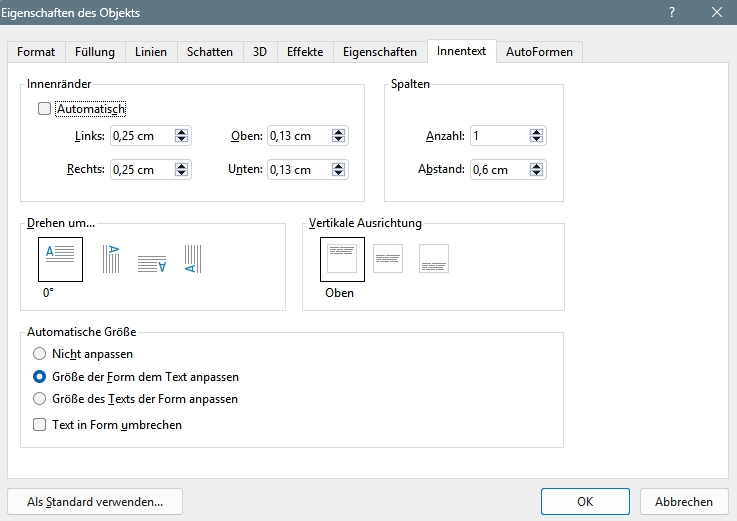The width and height of the screenshot is (737, 521).
Task: Adjust the Links margin spinner arrows
Action: (x=181, y=136)
